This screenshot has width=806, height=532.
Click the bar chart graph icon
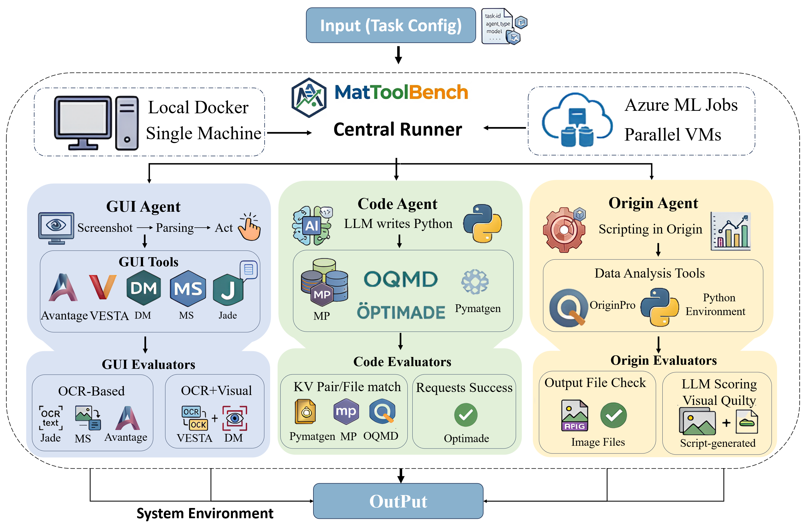(730, 231)
